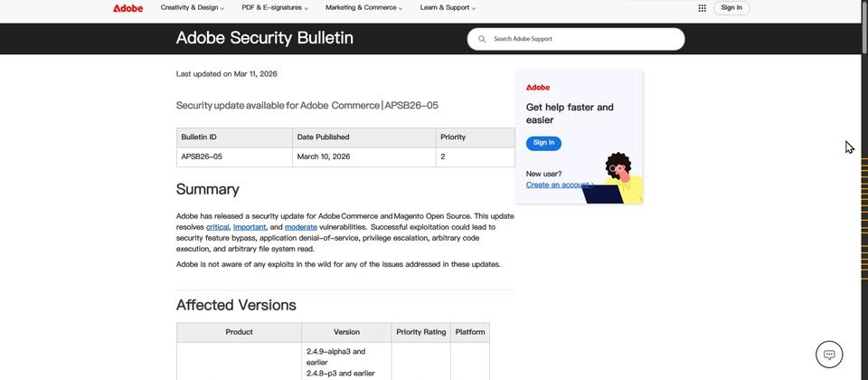Screen dimensions: 868x380
Task: Click the Adobe logo in header
Action: pyautogui.click(x=127, y=8)
